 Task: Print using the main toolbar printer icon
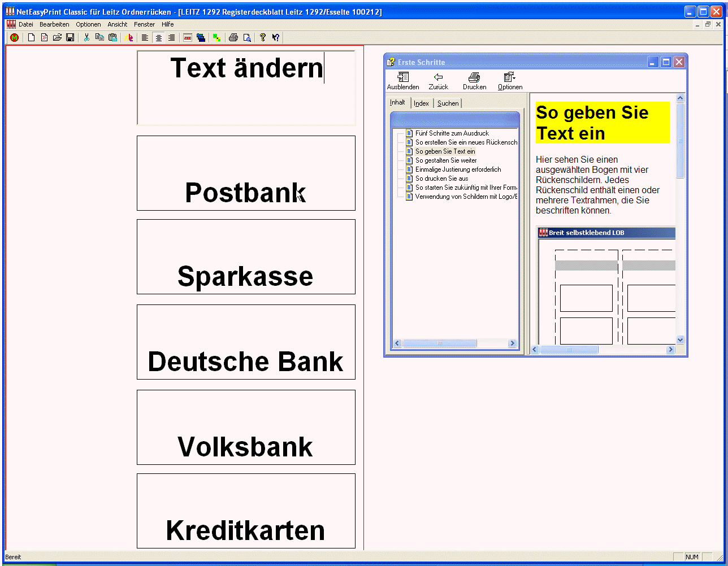(233, 37)
